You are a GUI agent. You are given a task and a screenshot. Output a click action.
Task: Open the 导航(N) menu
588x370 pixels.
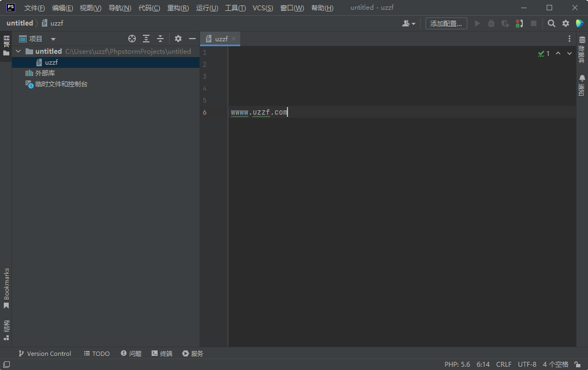[120, 8]
